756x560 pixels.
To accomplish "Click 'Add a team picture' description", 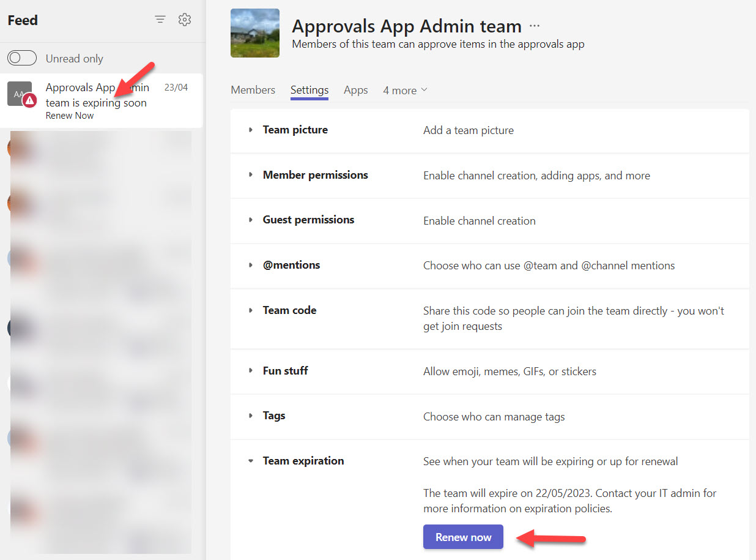I will click(469, 130).
